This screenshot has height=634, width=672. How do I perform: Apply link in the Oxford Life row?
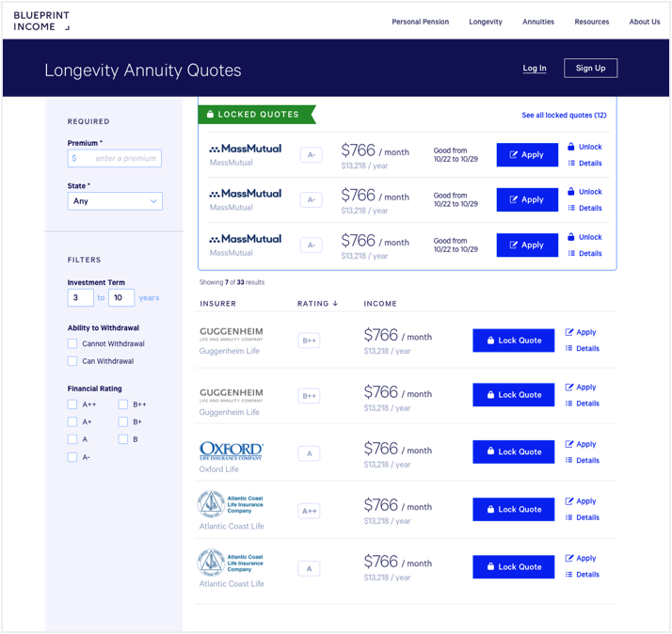point(581,444)
